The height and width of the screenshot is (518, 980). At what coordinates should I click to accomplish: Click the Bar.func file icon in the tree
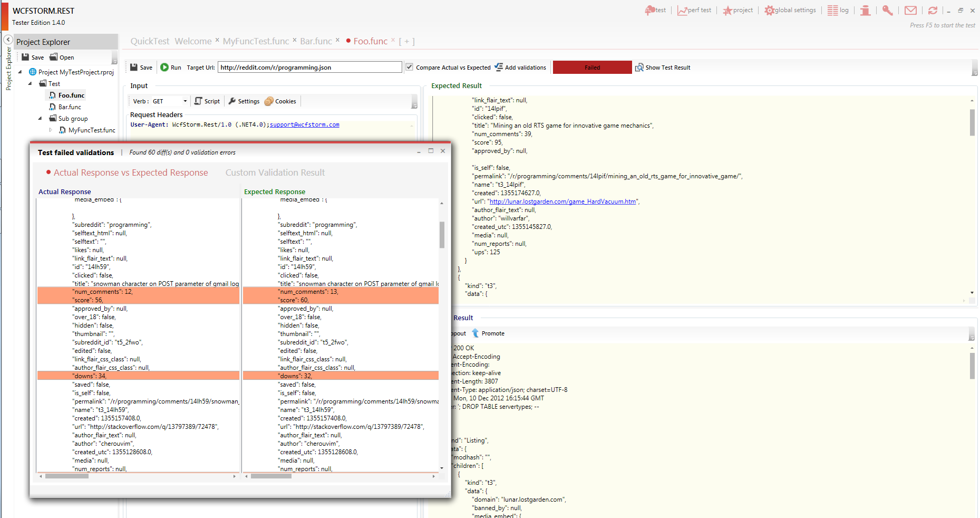point(53,107)
